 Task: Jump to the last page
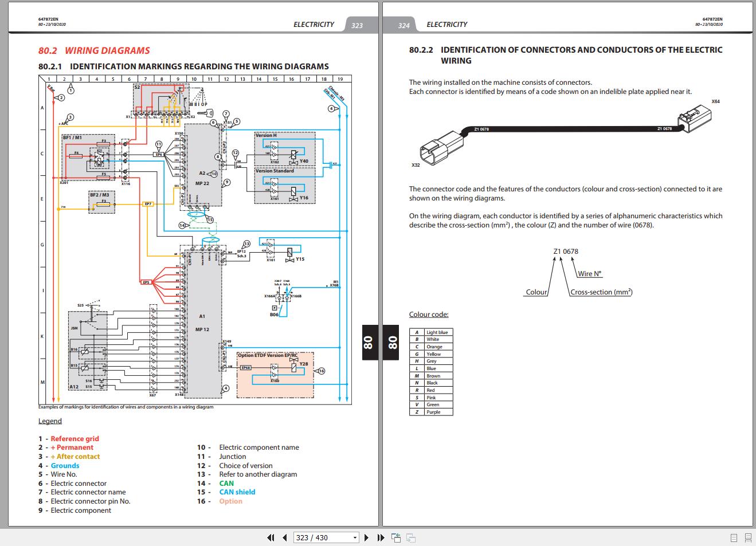point(381,537)
